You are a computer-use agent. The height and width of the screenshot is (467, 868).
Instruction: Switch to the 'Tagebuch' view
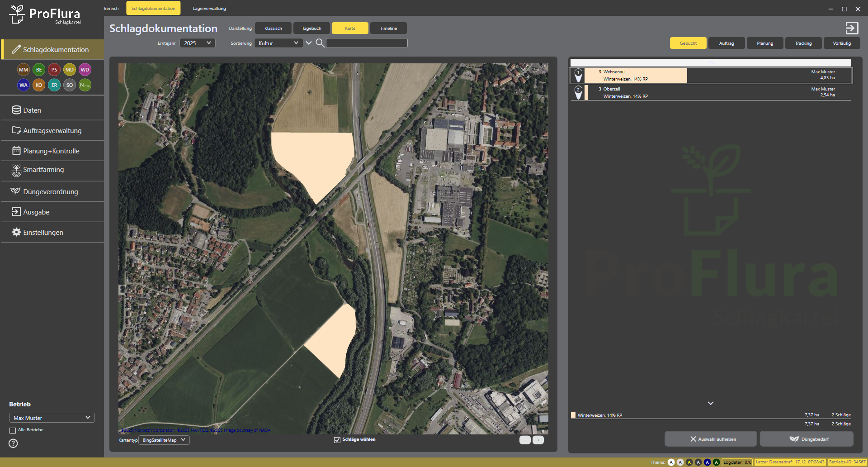pos(311,29)
